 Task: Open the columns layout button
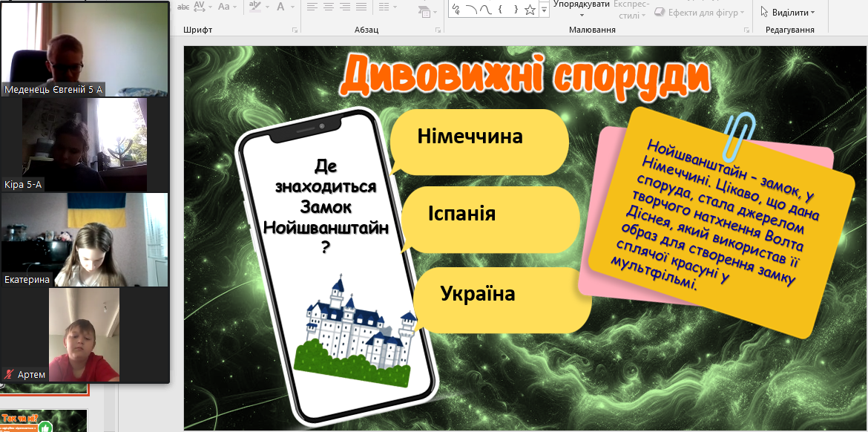[383, 7]
